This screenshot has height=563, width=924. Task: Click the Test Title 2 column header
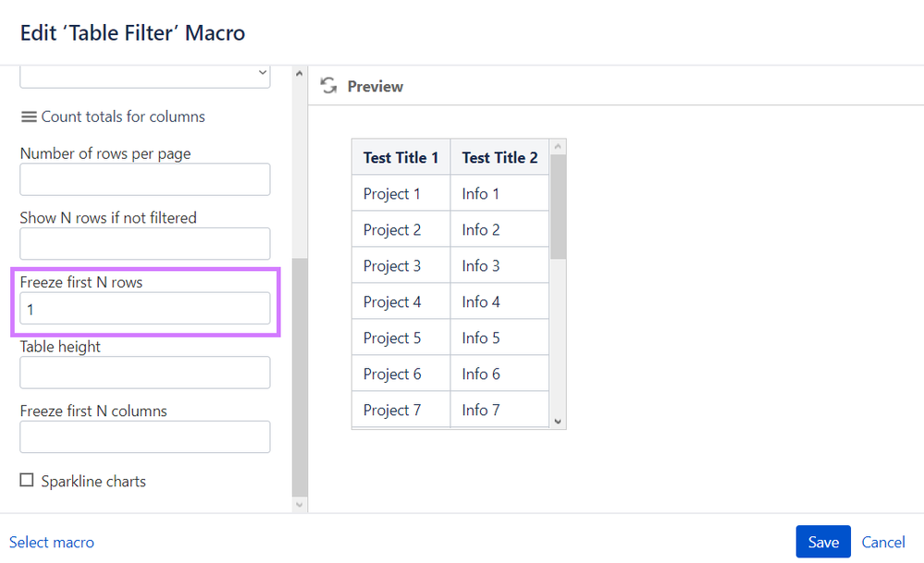pyautogui.click(x=499, y=157)
